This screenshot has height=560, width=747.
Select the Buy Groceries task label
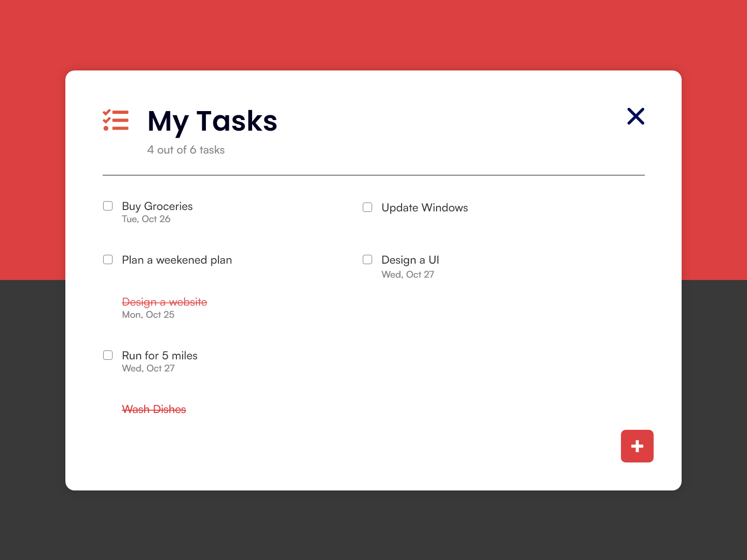[157, 206]
